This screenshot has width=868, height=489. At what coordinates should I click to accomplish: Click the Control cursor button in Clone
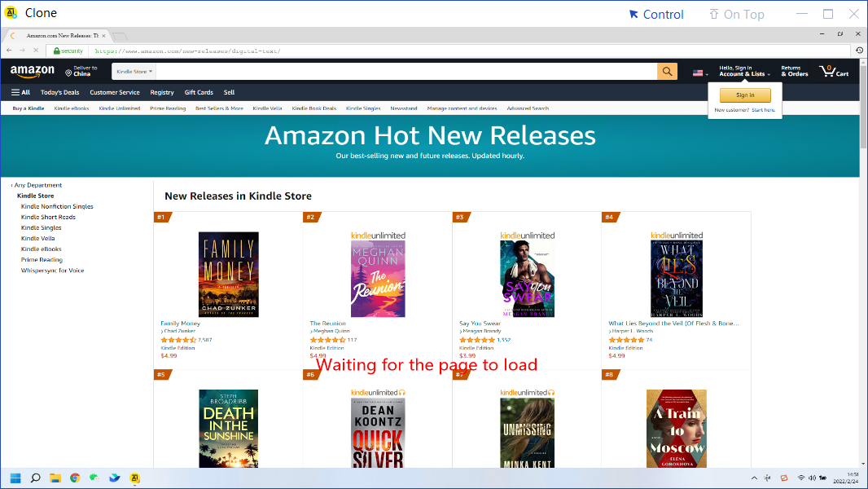(x=656, y=15)
